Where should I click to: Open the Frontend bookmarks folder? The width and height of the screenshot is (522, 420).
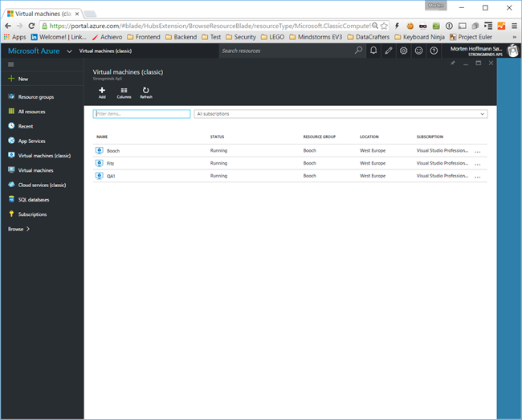point(144,37)
